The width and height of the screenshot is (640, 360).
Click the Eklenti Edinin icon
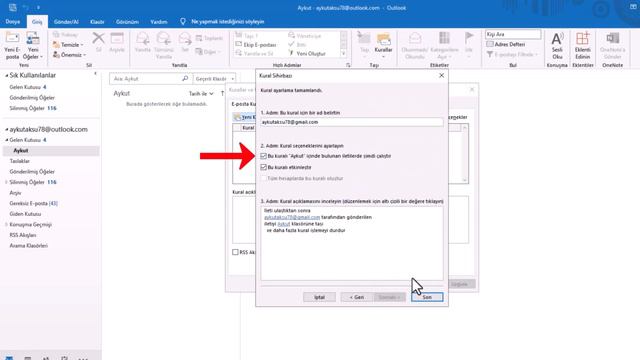click(582, 39)
